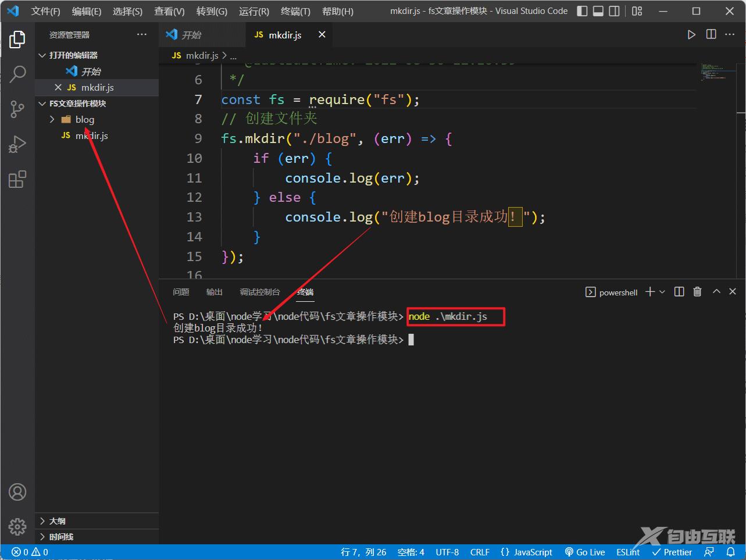Close the terminal panel

tap(733, 292)
